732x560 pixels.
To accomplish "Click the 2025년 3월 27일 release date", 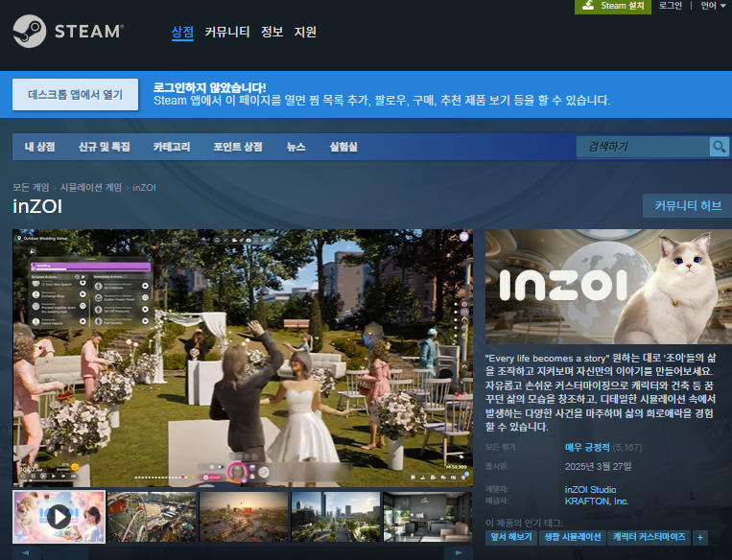I will 598,467.
